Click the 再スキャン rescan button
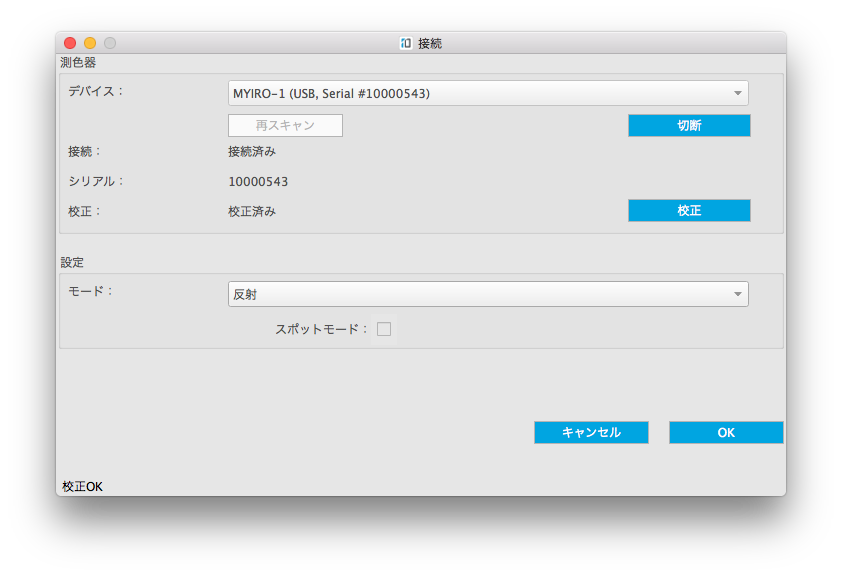Image resolution: width=842 pixels, height=576 pixels. [x=285, y=126]
